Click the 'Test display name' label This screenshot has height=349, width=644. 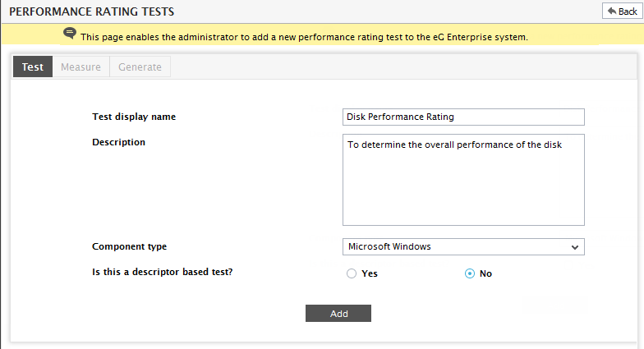click(x=134, y=117)
